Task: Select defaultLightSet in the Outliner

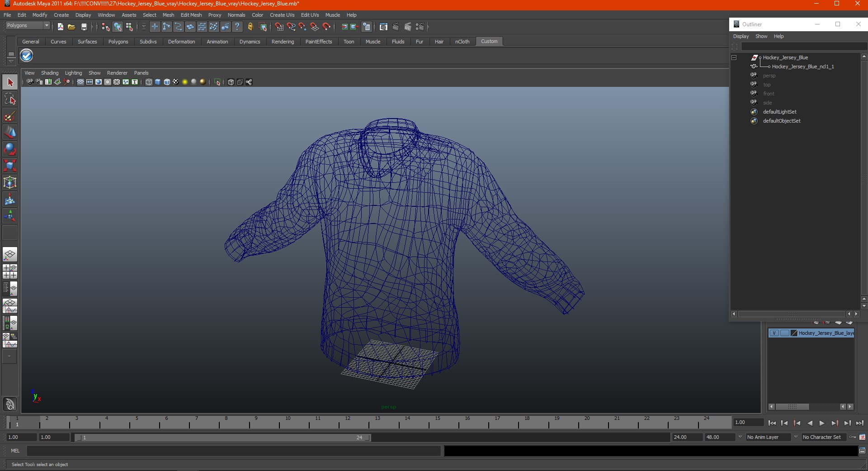Action: (x=780, y=112)
